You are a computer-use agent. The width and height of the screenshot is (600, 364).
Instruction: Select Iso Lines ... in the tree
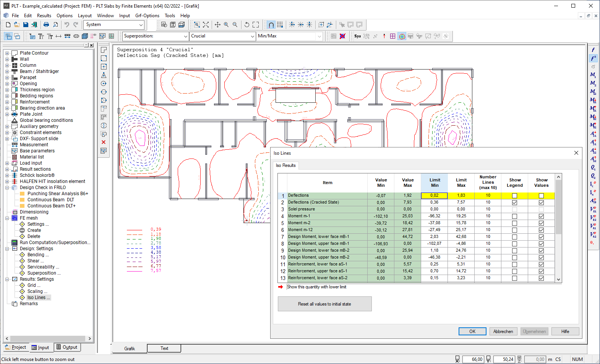38,298
